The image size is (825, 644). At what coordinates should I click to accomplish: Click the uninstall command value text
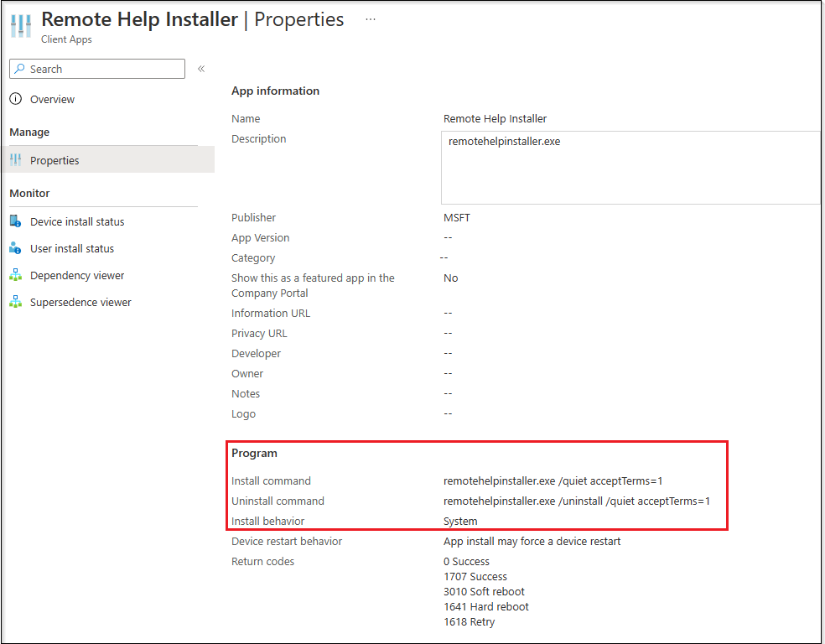coord(577,501)
